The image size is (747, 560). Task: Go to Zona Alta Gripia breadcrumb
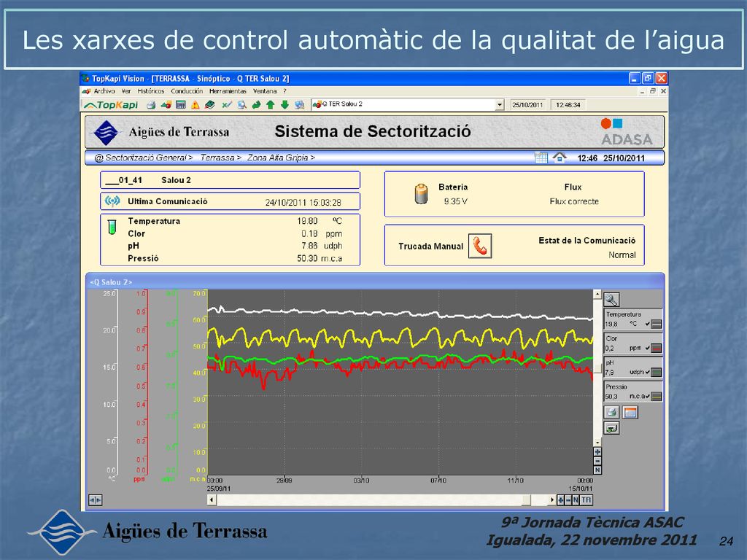pyautogui.click(x=281, y=157)
